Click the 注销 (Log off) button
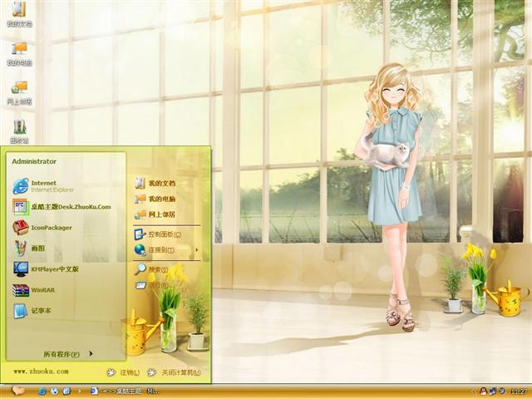532x399 pixels. click(123, 372)
